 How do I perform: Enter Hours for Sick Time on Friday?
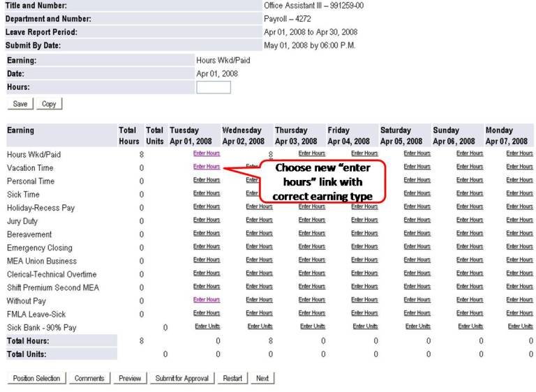364,193
